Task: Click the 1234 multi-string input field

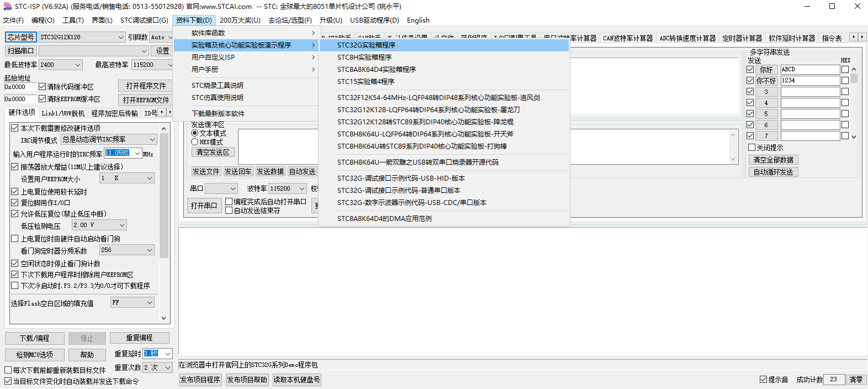Action: click(810, 81)
